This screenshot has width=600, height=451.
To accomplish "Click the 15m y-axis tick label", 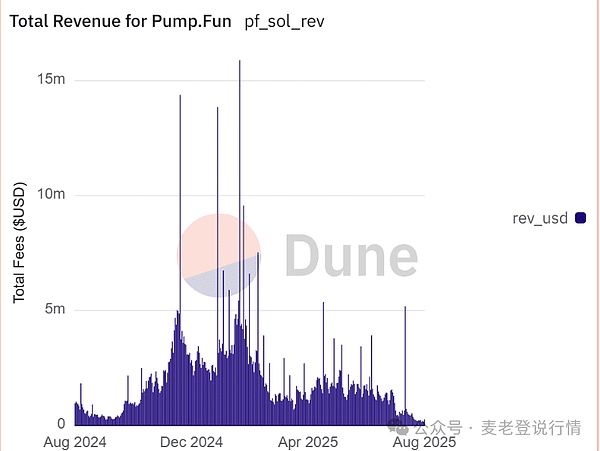I will pyautogui.click(x=52, y=80).
